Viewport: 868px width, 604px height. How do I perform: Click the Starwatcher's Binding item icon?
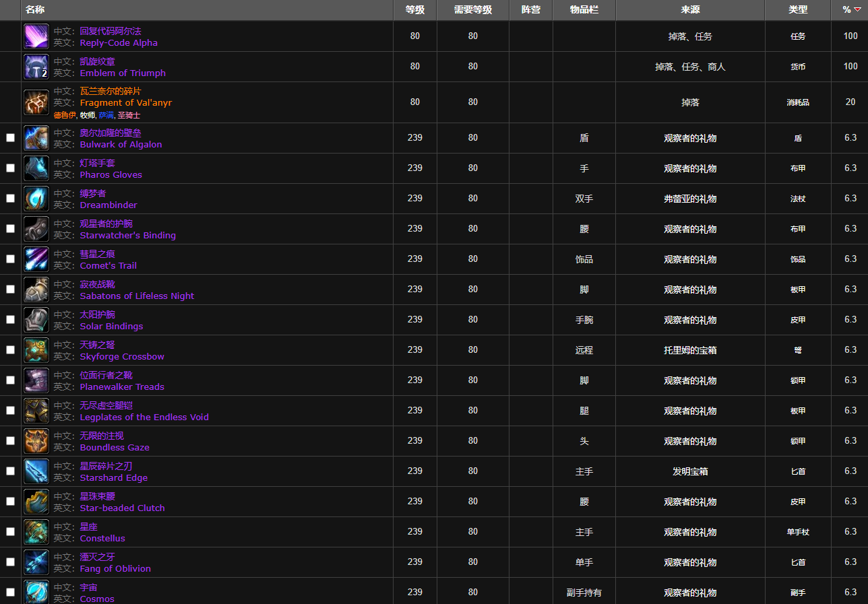(36, 229)
